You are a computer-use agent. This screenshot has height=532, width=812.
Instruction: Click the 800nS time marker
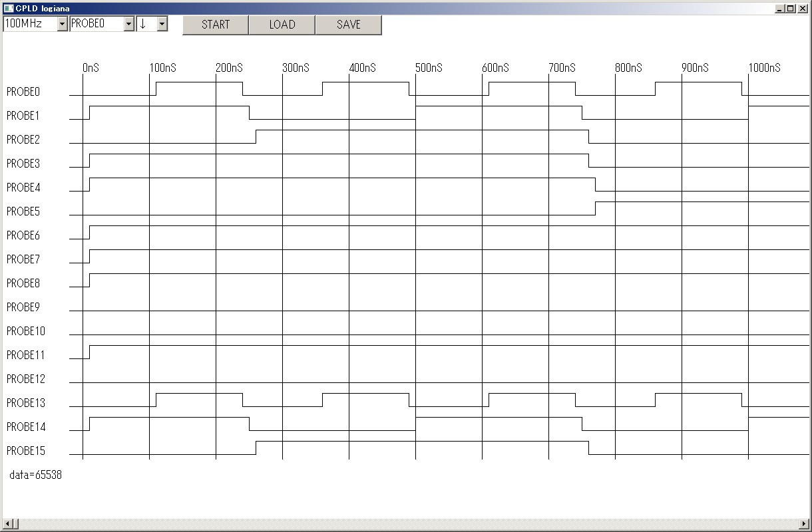tap(629, 68)
